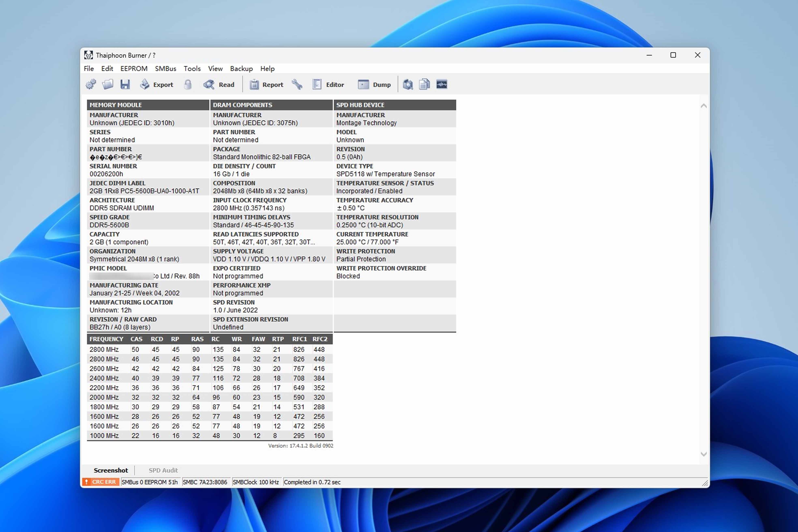Save the dump with the floppy icon
The height and width of the screenshot is (532, 798).
125,85
